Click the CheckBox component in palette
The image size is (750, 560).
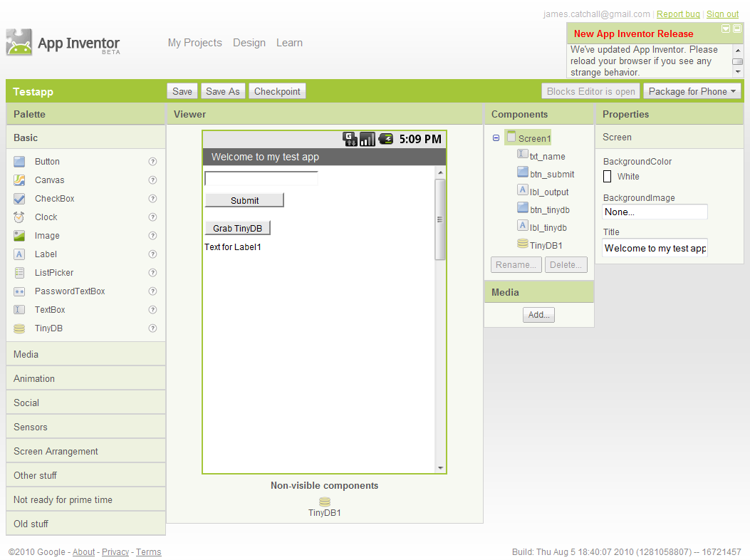click(x=54, y=199)
